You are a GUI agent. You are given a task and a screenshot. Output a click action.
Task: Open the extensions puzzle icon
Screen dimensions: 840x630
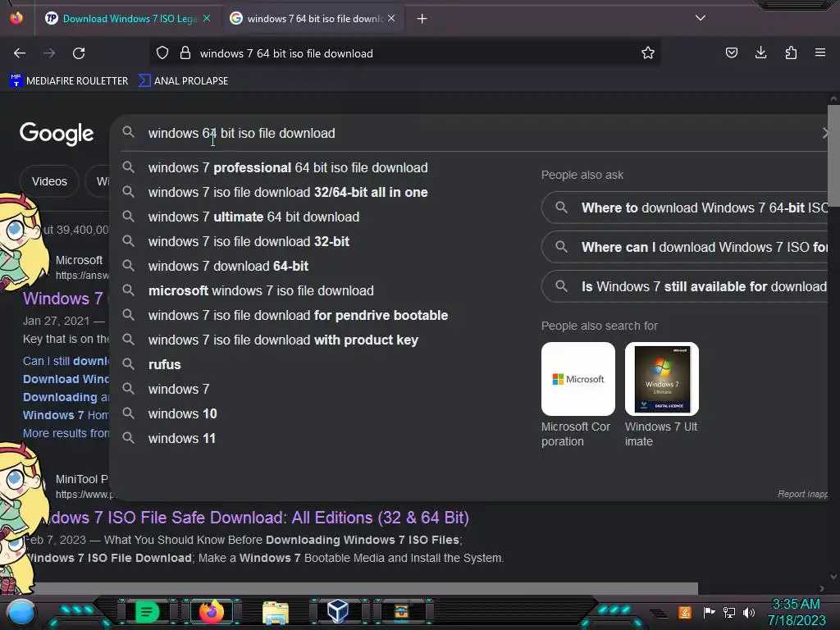coord(791,52)
